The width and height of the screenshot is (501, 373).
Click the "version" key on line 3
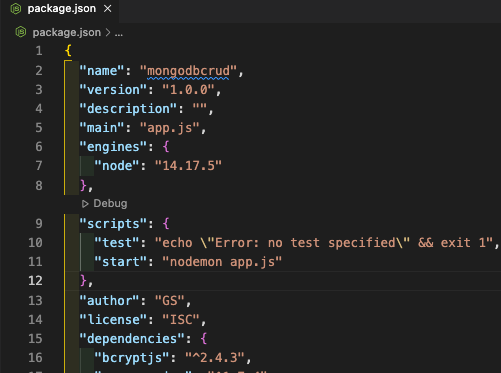point(113,90)
